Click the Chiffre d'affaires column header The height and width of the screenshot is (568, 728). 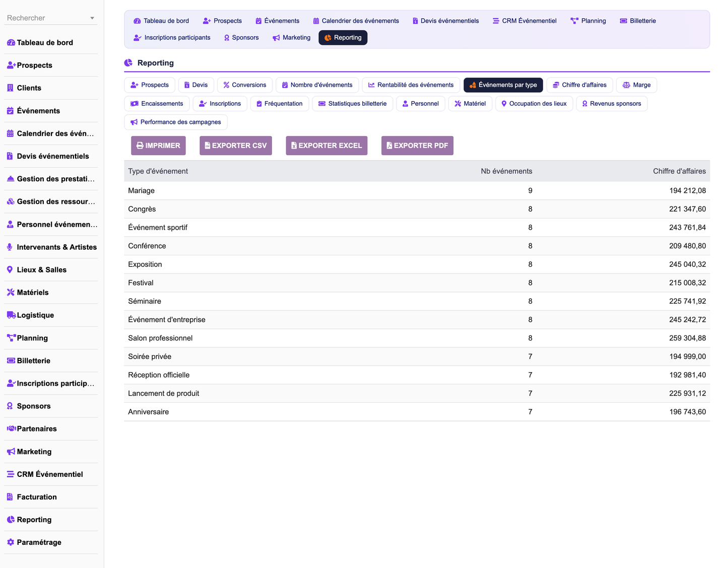679,171
